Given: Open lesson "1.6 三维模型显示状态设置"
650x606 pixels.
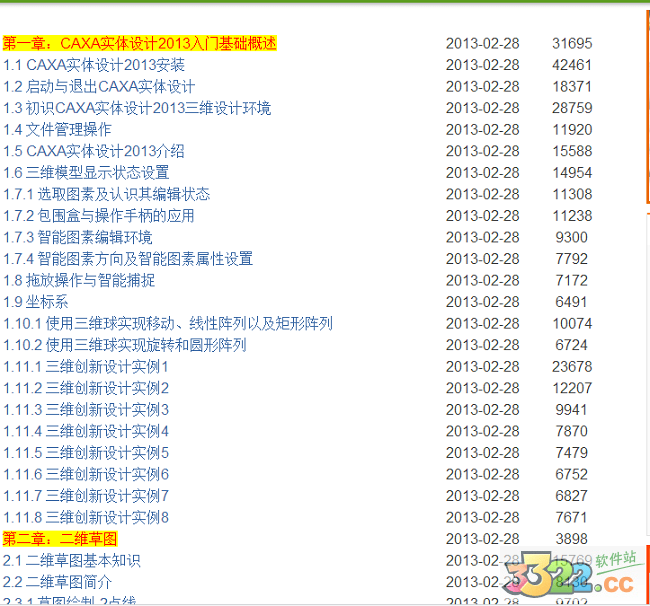Looking at the screenshot, I should 86,173.
